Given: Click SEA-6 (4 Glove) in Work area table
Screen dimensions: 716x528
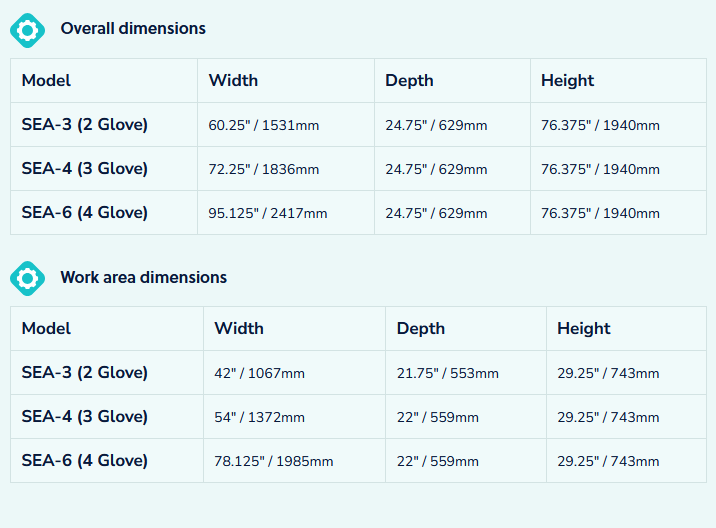Looking at the screenshot, I should [x=85, y=461].
